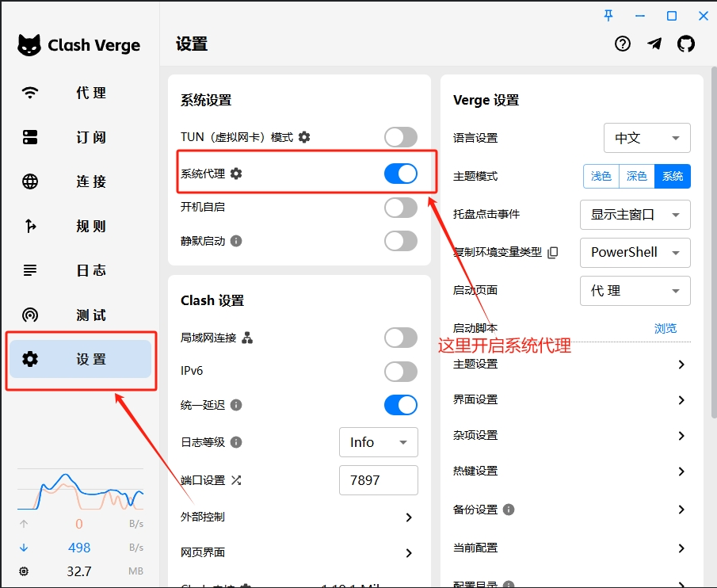This screenshot has height=588, width=717.
Task: Click shuffle icon next to 端口设置
Action: coord(236,479)
